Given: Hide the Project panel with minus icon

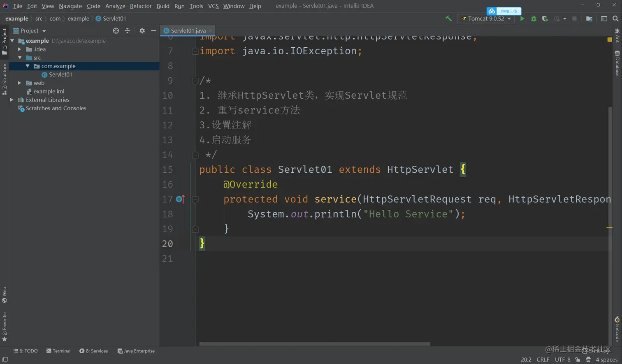Looking at the screenshot, I should point(153,31).
